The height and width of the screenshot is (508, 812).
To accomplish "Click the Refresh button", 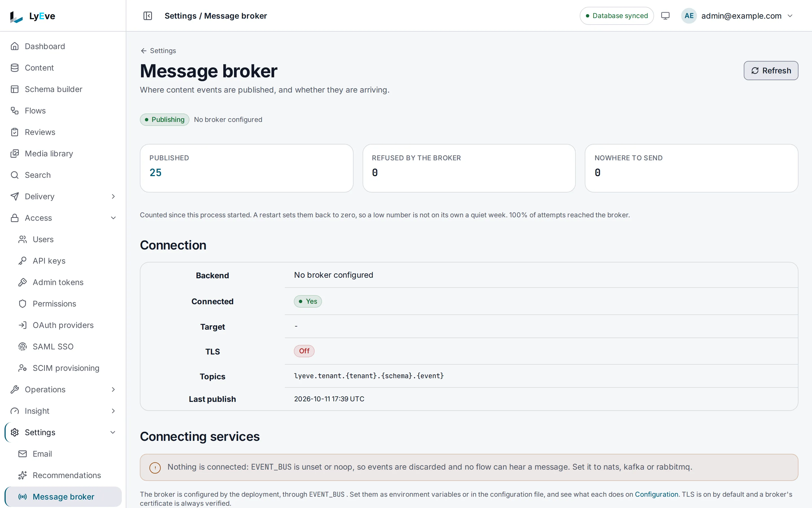I will (771, 71).
